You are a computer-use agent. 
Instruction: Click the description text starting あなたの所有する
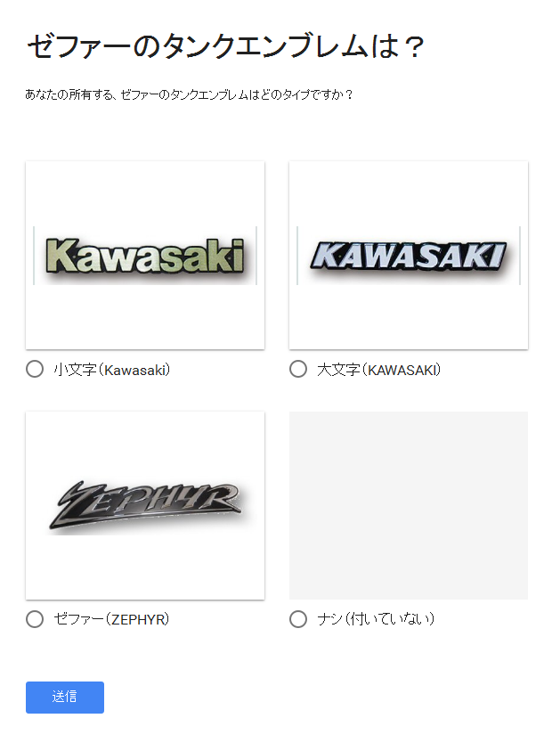tap(189, 94)
